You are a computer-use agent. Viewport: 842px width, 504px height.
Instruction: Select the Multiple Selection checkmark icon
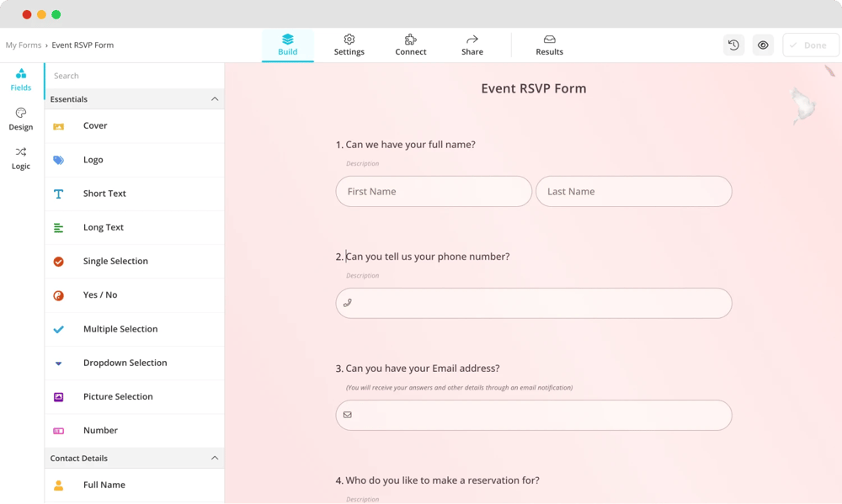coord(59,329)
